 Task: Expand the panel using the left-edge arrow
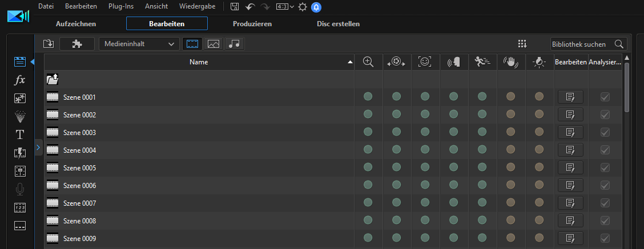click(38, 148)
